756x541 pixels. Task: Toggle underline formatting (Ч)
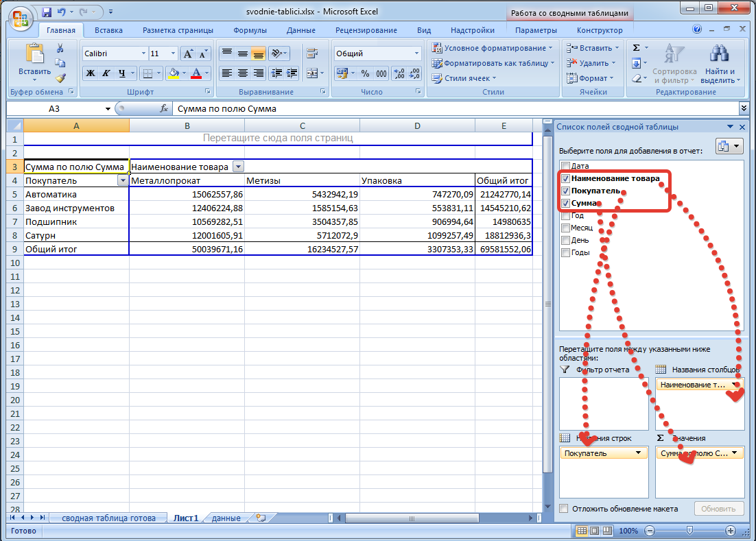[x=122, y=73]
